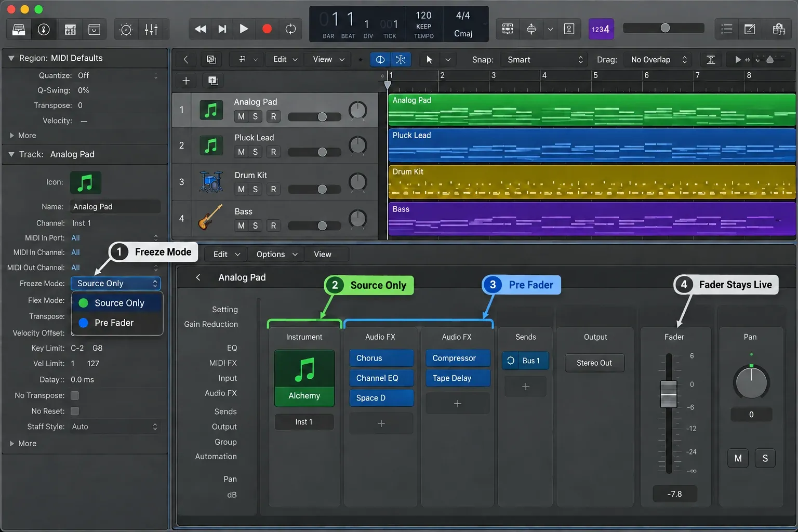
Task: Toggle the Inspector info icon
Action: click(44, 29)
